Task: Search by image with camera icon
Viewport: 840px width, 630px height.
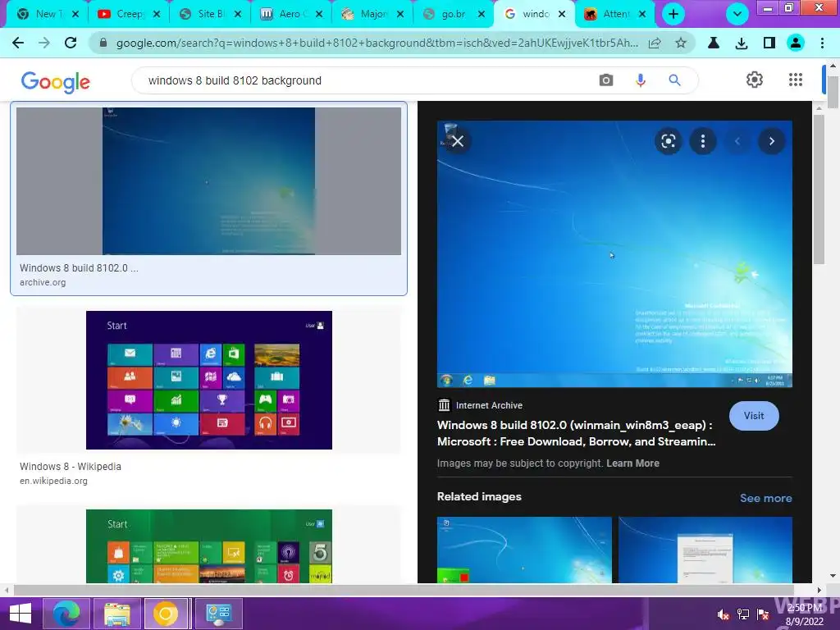Action: point(606,80)
